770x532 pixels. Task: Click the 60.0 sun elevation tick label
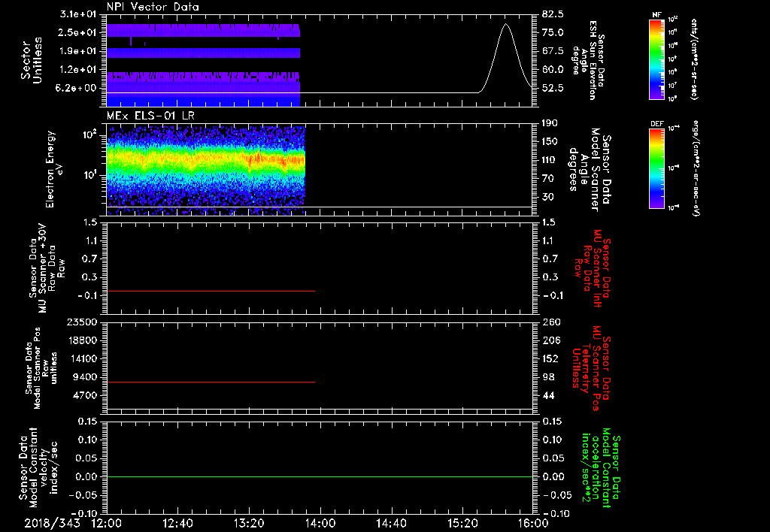click(x=553, y=69)
